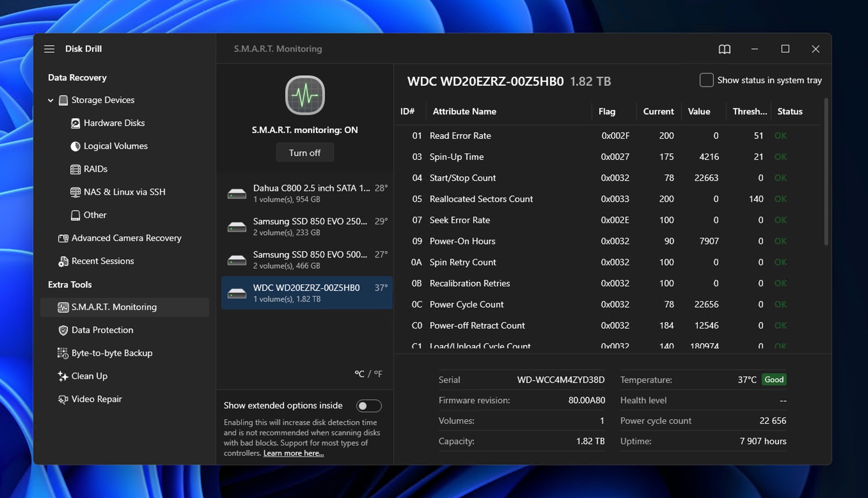Click the WDC WD20EZRZ drive icon
Image resolution: width=868 pixels, height=498 pixels.
237,293
